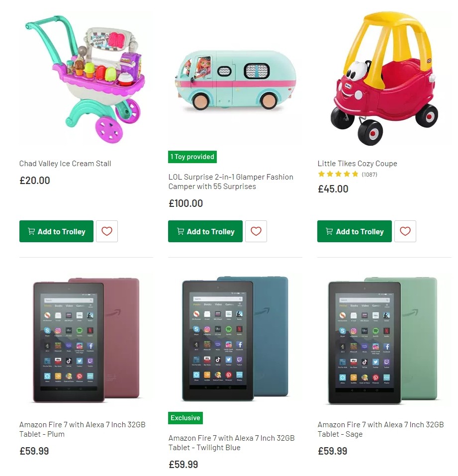Image resolution: width=458 pixels, height=476 pixels.
Task: Add the Little Tikes Cozy Coupe to Trolley
Action: 354,231
